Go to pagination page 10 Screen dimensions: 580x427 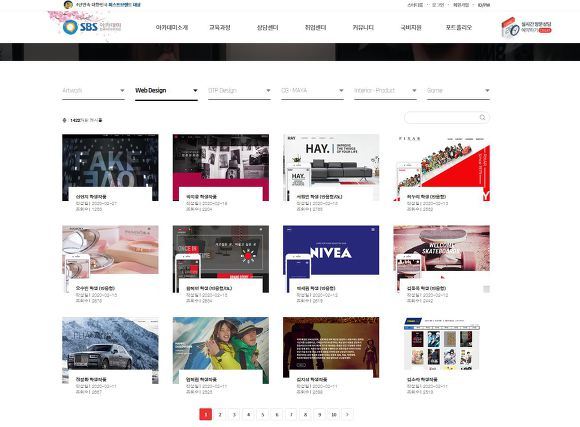(334, 414)
